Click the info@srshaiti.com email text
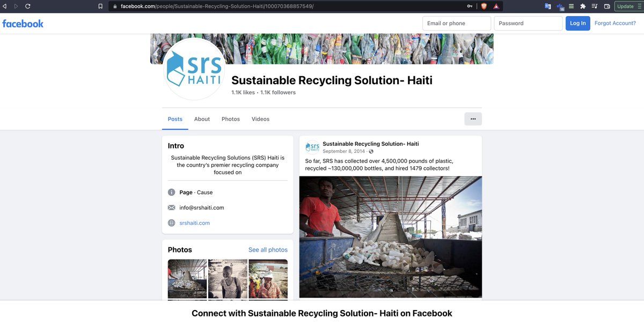The width and height of the screenshot is (644, 325). [x=202, y=208]
